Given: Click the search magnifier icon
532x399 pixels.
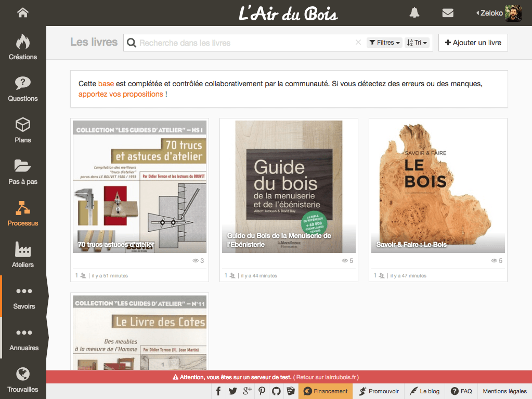Looking at the screenshot, I should click(131, 43).
